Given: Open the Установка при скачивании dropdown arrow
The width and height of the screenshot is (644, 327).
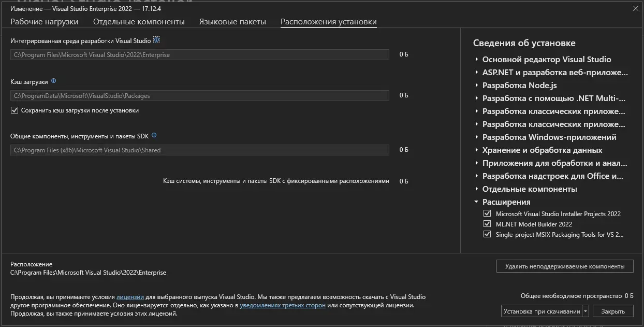Looking at the screenshot, I should tap(586, 311).
